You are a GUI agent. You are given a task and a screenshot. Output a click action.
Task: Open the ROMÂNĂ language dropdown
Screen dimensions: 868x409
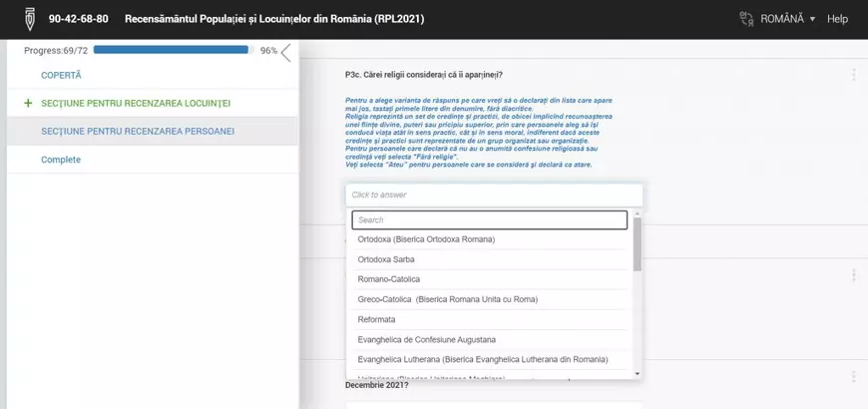pyautogui.click(x=788, y=19)
